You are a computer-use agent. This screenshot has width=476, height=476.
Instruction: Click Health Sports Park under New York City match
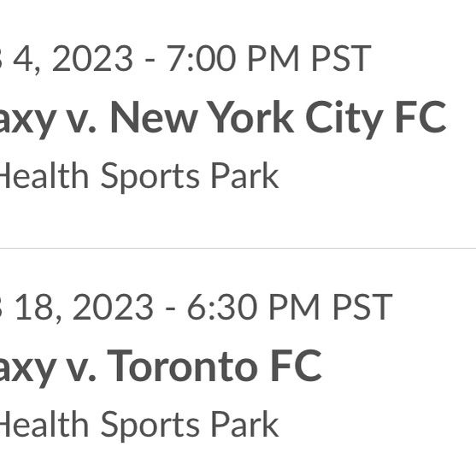coord(139,176)
